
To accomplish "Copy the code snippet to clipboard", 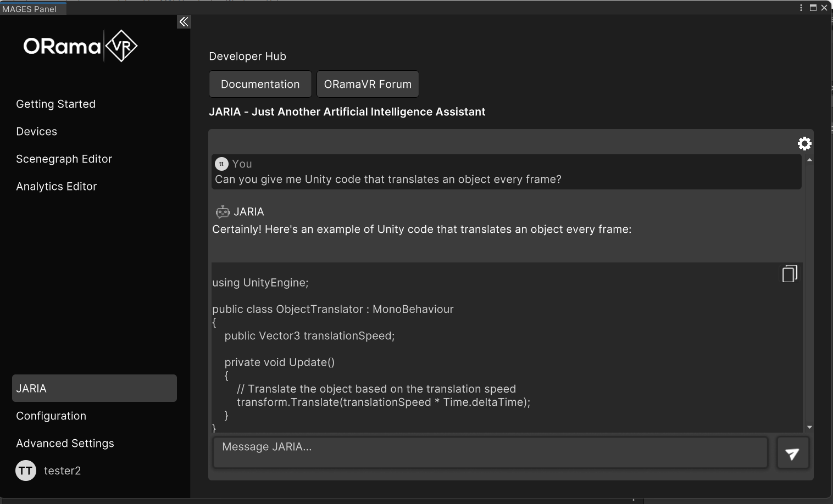I will click(x=790, y=273).
